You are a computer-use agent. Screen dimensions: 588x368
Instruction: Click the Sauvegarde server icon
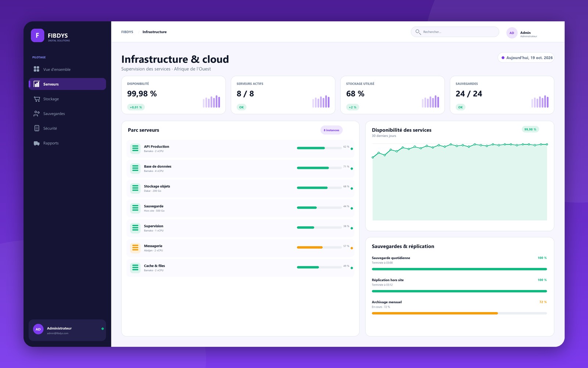(135, 208)
